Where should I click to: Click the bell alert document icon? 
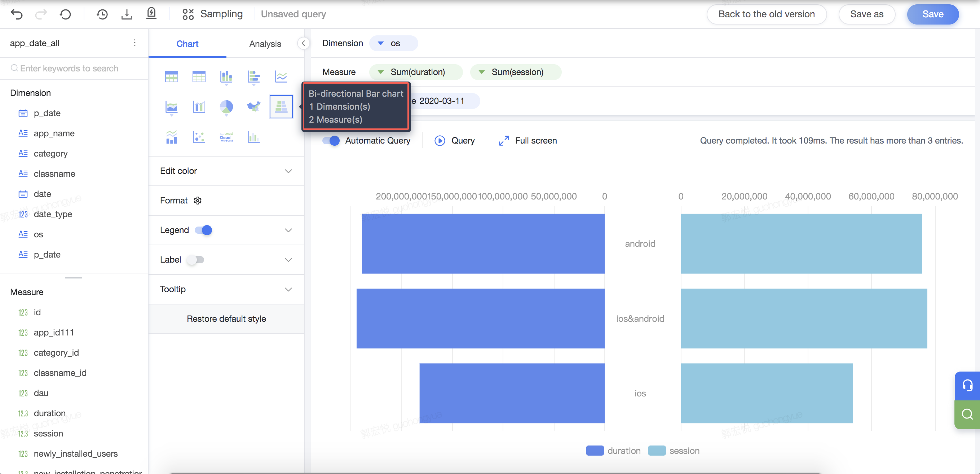coord(151,14)
